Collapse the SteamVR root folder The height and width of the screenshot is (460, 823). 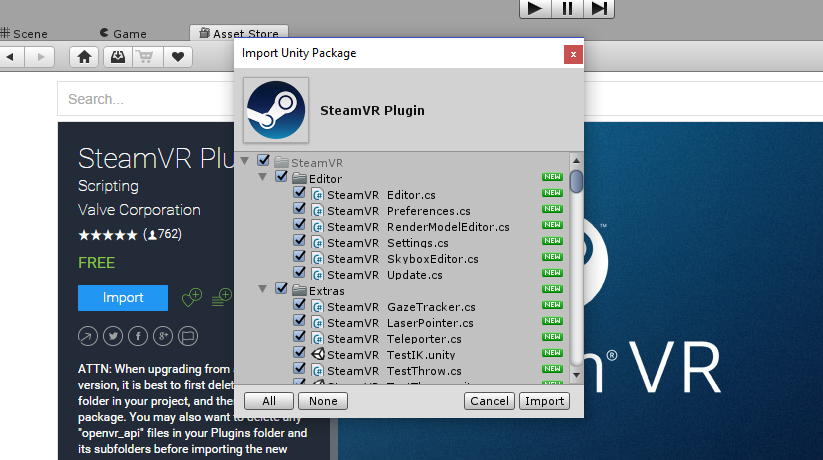[245, 161]
